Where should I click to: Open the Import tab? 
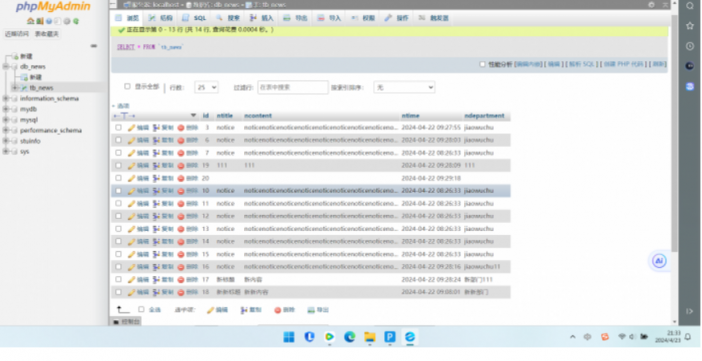click(329, 18)
